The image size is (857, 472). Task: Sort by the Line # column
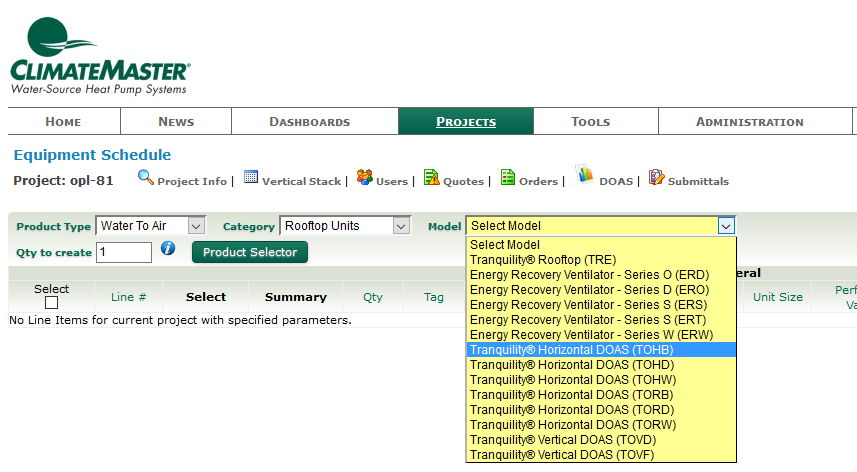[x=128, y=297]
